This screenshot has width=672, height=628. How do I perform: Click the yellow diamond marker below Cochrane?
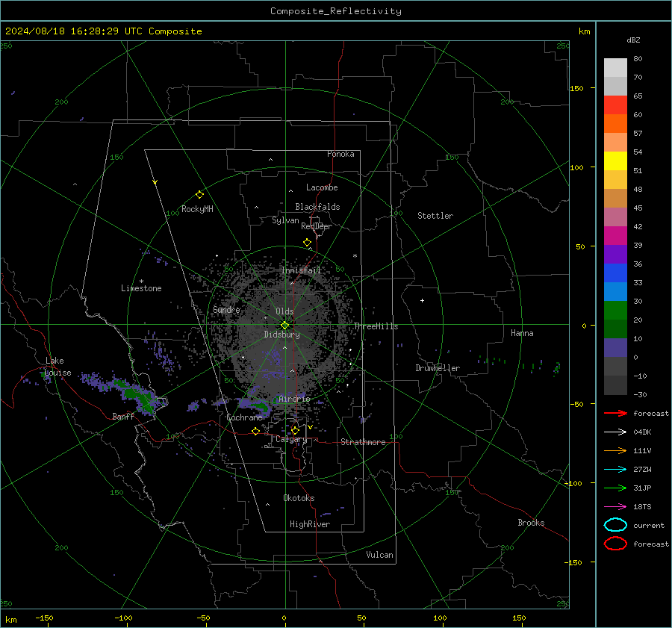(x=256, y=431)
